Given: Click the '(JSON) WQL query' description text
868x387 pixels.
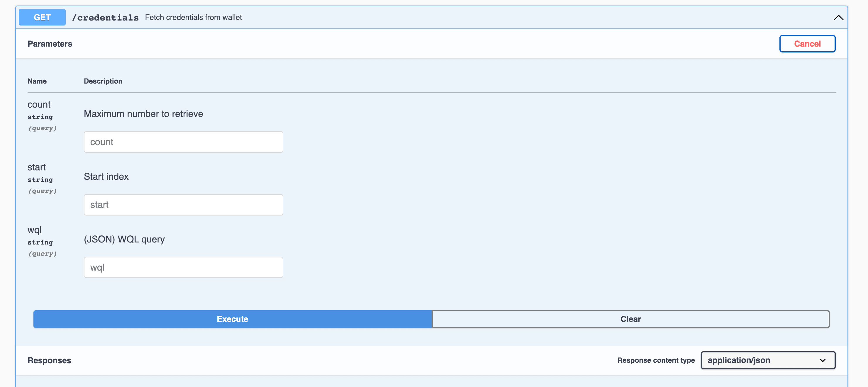Looking at the screenshot, I should tap(124, 239).
